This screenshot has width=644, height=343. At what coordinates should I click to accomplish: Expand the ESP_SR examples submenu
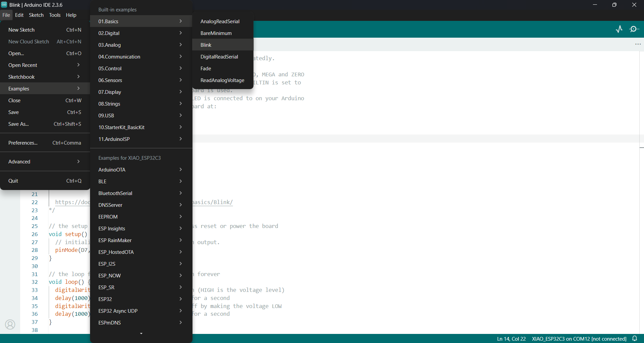(x=141, y=288)
